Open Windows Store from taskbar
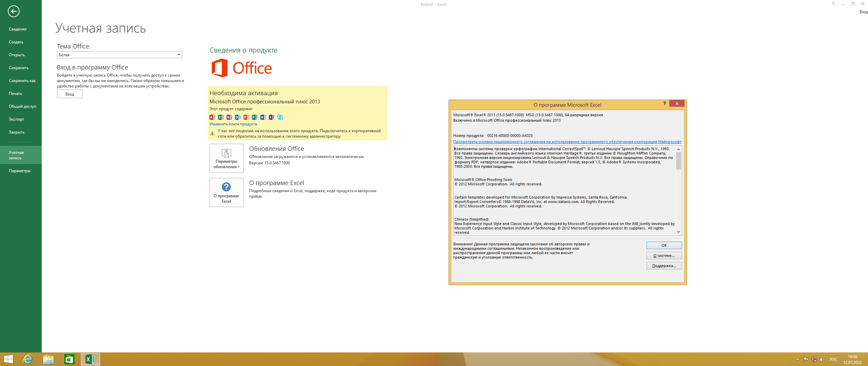The height and width of the screenshot is (366, 868). [70, 359]
